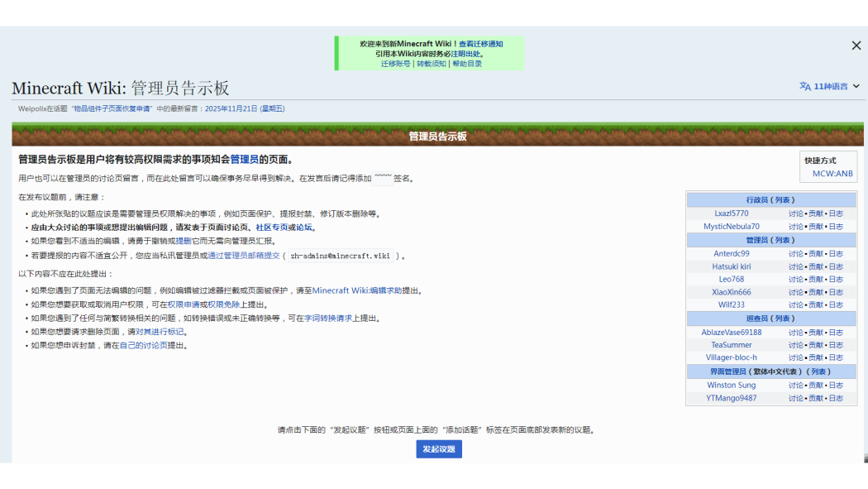
Task: Click the 发起议题 button
Action: [439, 449]
